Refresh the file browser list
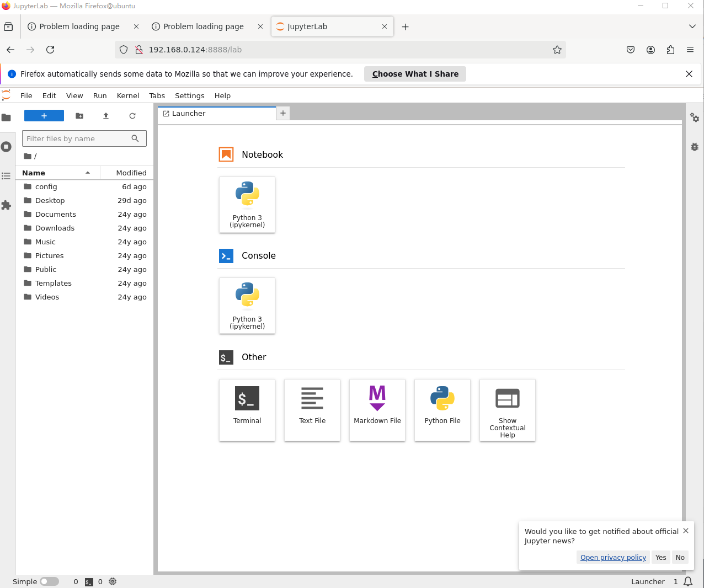Screen dimensions: 704x588 coord(132,116)
